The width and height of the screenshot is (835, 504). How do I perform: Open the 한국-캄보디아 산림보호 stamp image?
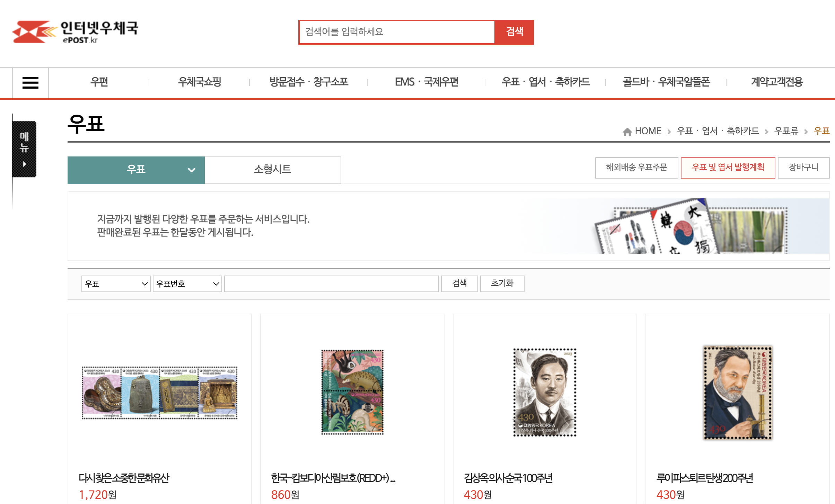pos(352,392)
